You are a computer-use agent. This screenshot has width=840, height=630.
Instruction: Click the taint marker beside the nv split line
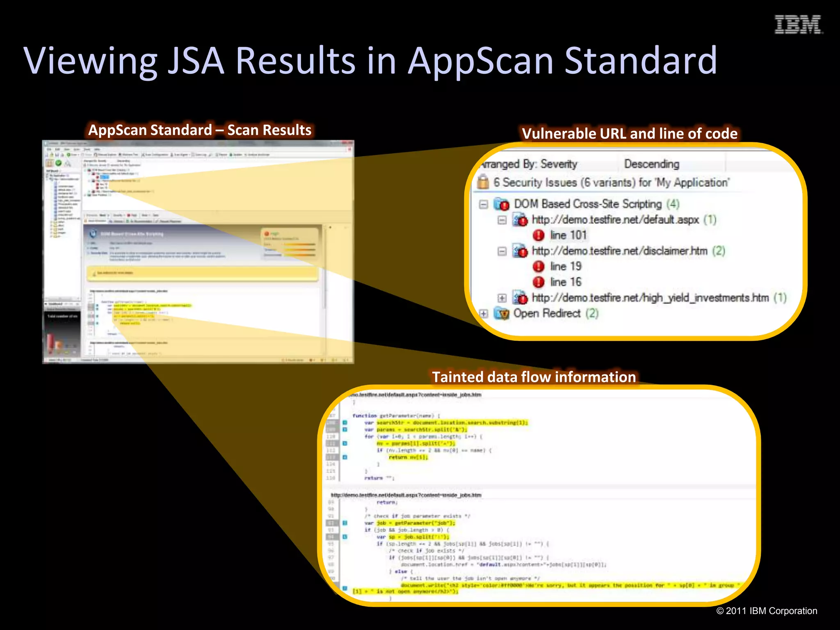[345, 443]
